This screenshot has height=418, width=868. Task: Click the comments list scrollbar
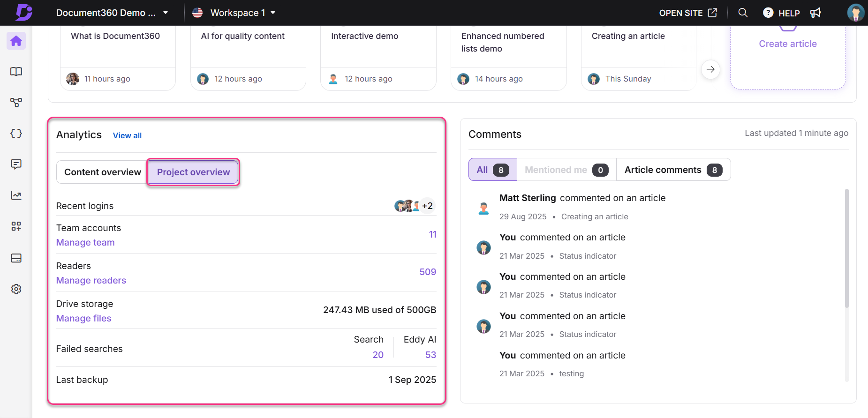tap(846, 248)
